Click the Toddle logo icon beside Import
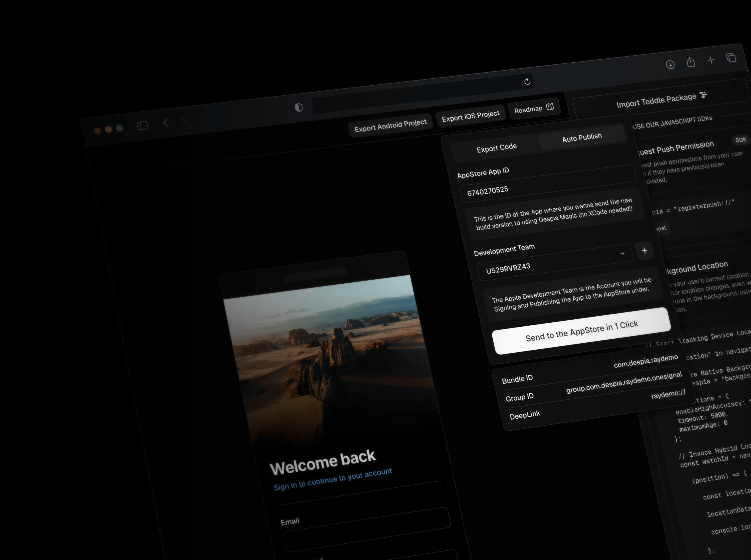751x560 pixels. pos(704,94)
